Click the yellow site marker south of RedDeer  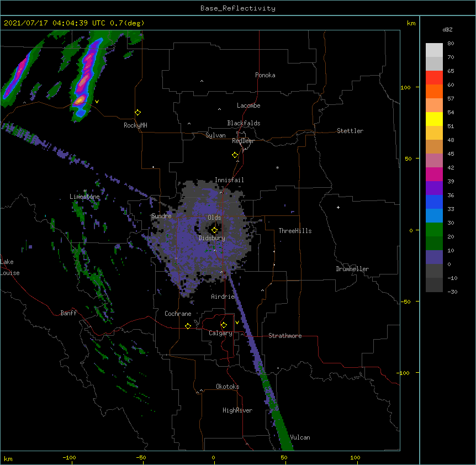[x=235, y=155]
